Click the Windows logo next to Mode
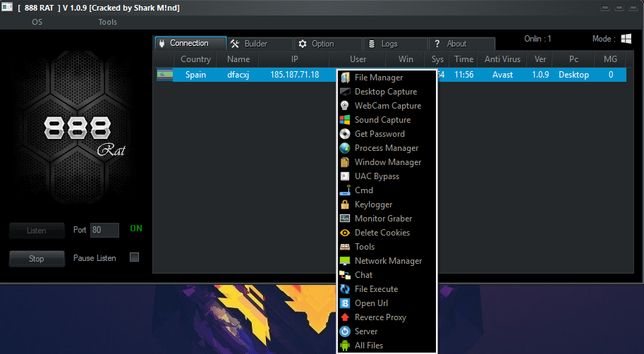Viewport: 644px width, 354px height. tap(626, 39)
